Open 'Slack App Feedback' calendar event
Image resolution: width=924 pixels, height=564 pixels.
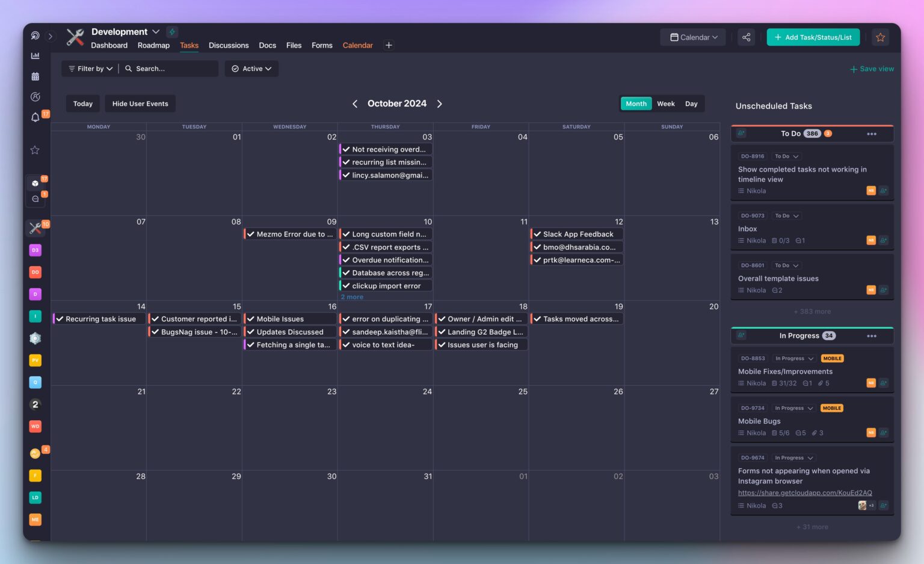577,234
